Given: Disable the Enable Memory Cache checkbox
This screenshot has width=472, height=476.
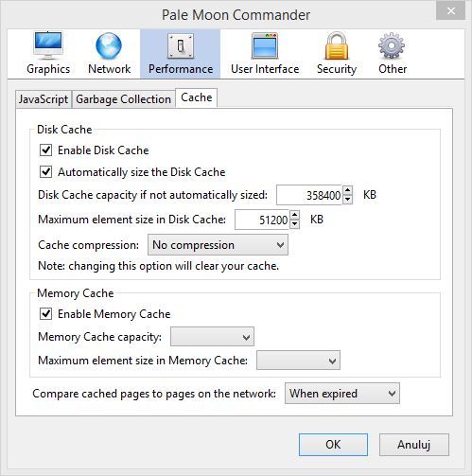Looking at the screenshot, I should click(45, 314).
